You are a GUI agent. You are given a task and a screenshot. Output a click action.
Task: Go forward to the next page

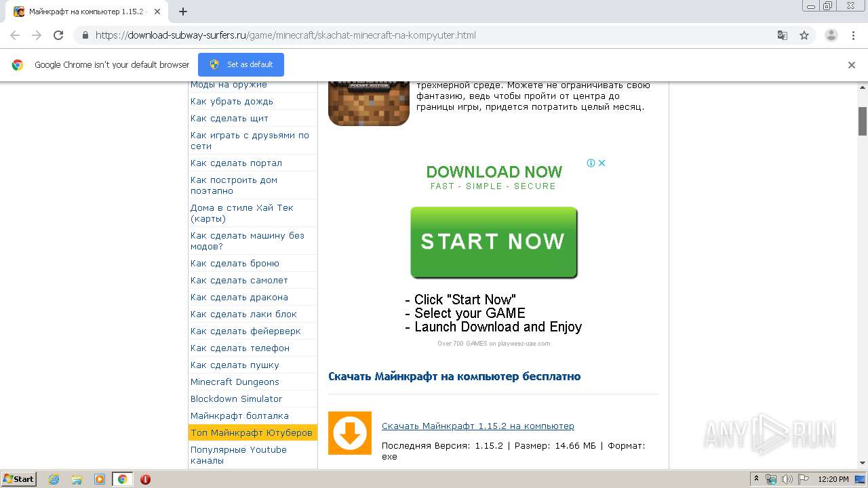click(37, 35)
